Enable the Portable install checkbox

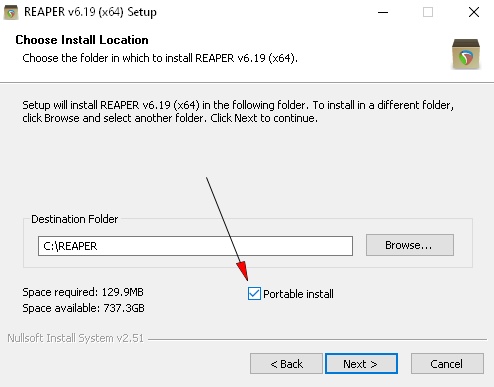[x=254, y=294]
